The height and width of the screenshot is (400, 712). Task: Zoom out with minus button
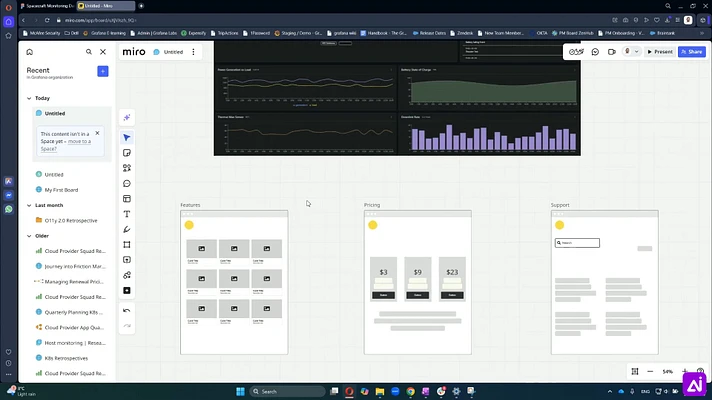(650, 371)
